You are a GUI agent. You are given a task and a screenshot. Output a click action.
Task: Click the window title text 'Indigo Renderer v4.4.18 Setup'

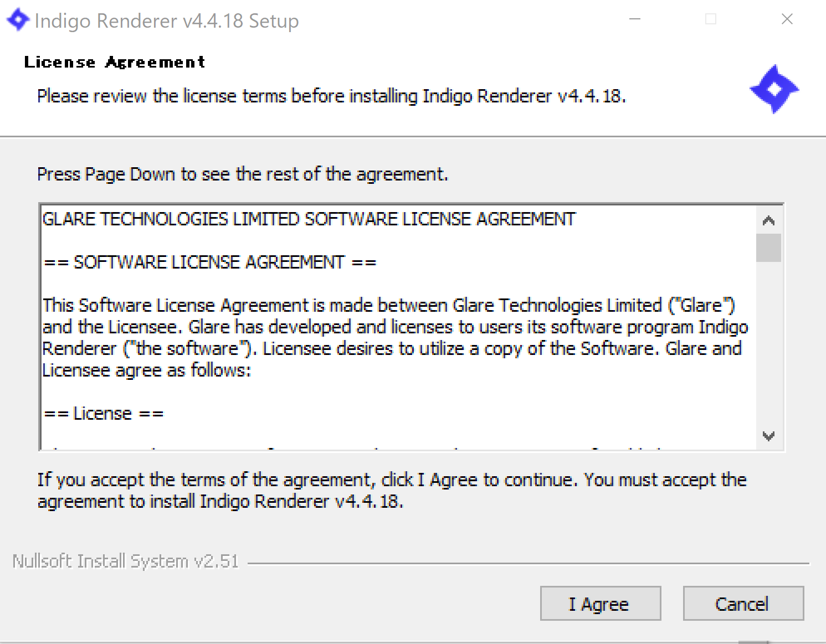(167, 21)
